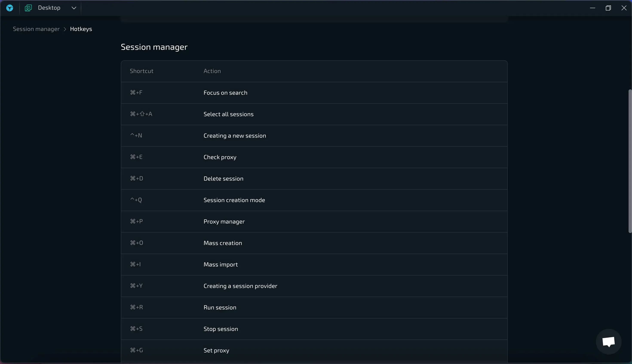This screenshot has width=632, height=364.
Task: Click the Hotkeys breadcrumb item
Action: 81,29
